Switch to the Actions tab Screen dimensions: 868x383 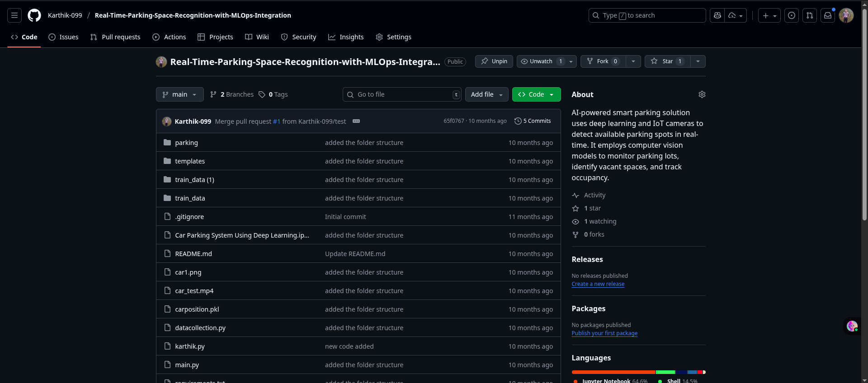coord(169,37)
